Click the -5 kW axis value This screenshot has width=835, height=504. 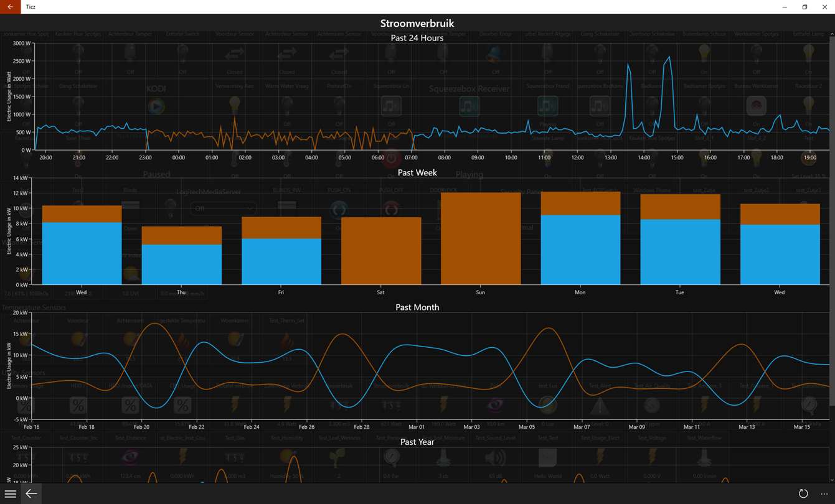(x=22, y=419)
